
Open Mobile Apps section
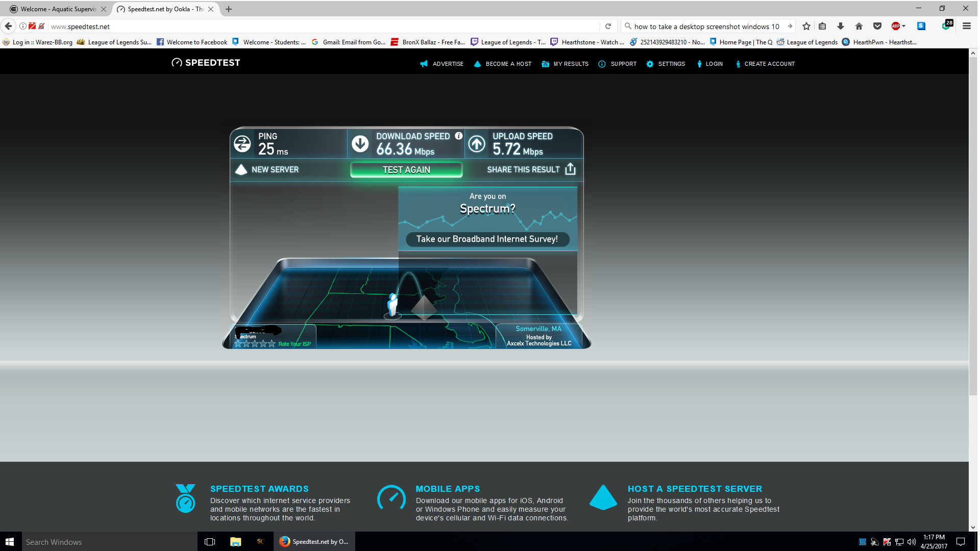click(x=448, y=489)
